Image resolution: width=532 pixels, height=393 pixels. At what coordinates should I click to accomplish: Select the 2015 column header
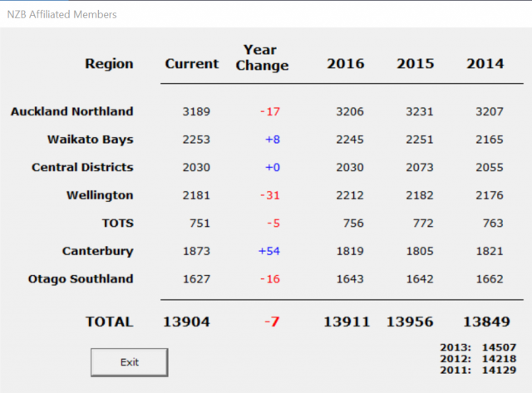(416, 64)
